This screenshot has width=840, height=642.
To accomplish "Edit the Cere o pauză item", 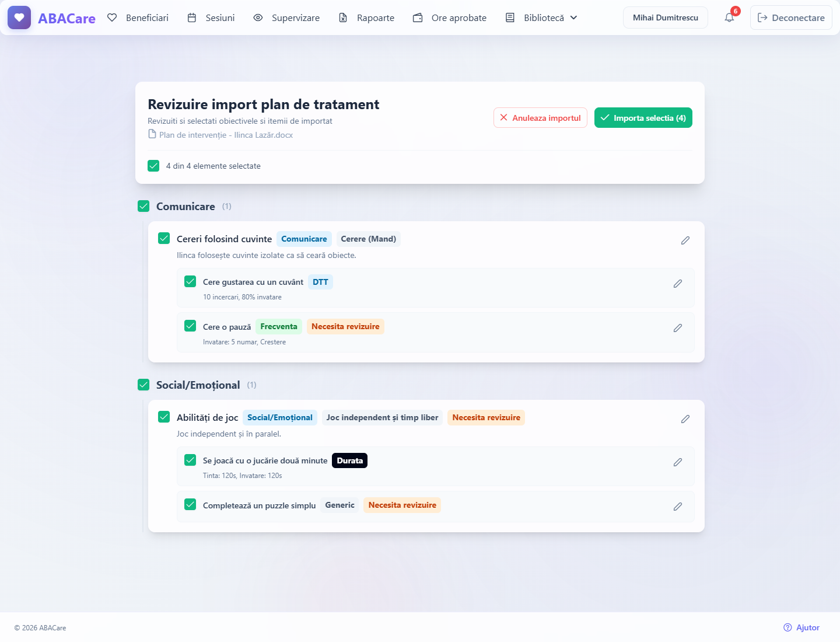I will (x=678, y=328).
